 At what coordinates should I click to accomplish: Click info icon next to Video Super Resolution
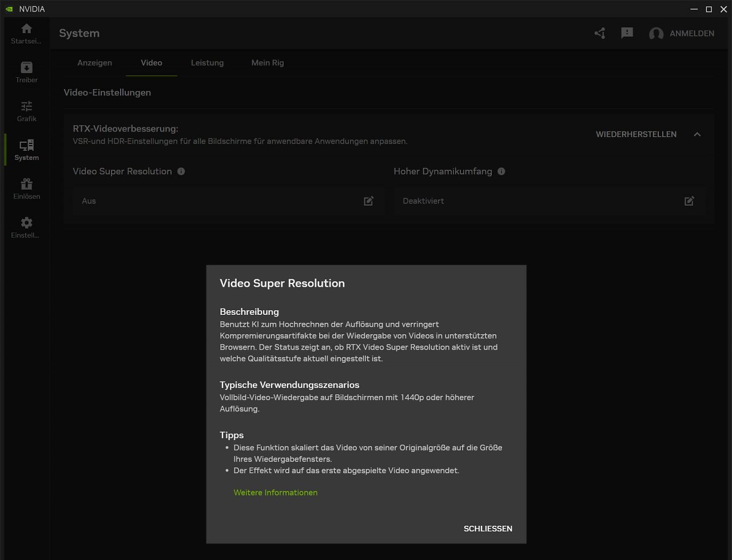click(x=181, y=171)
